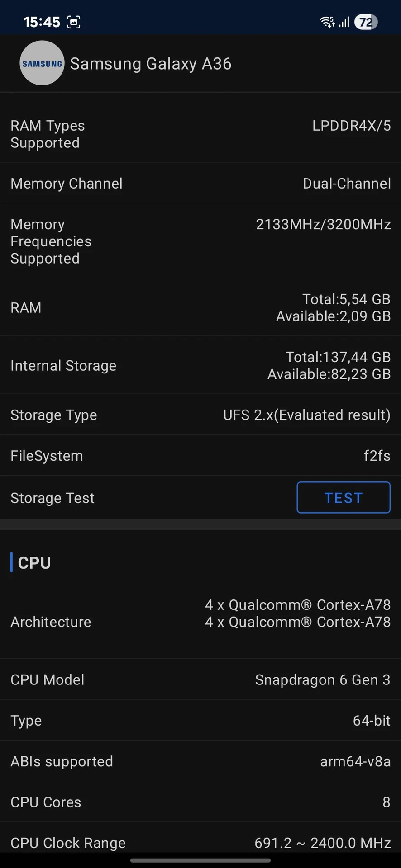Tap the Wi-Fi status icon

click(x=327, y=22)
